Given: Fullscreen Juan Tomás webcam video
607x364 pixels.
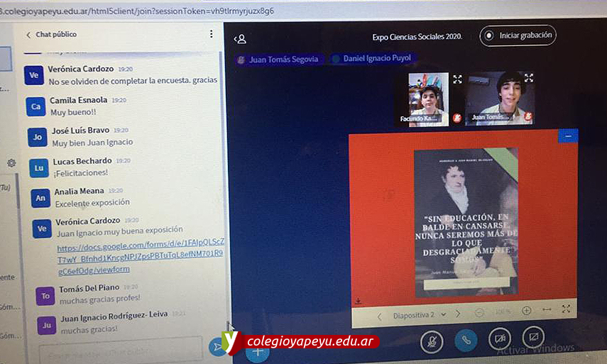Looking at the screenshot, I should [x=528, y=78].
